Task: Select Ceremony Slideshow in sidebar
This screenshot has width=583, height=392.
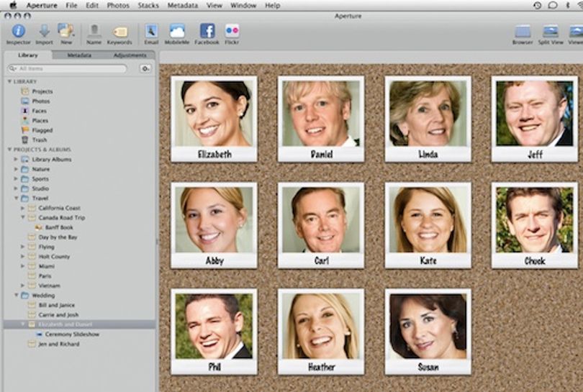Action: [x=72, y=334]
